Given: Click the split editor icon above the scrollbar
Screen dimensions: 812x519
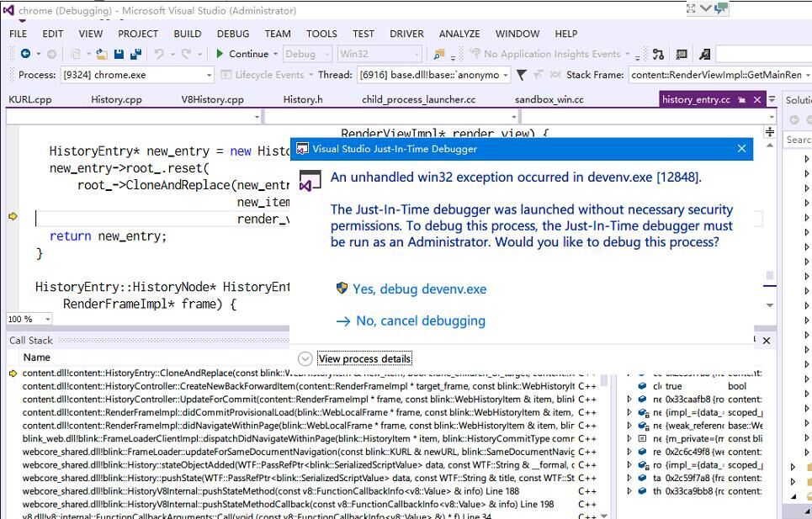Looking at the screenshot, I should (x=770, y=132).
